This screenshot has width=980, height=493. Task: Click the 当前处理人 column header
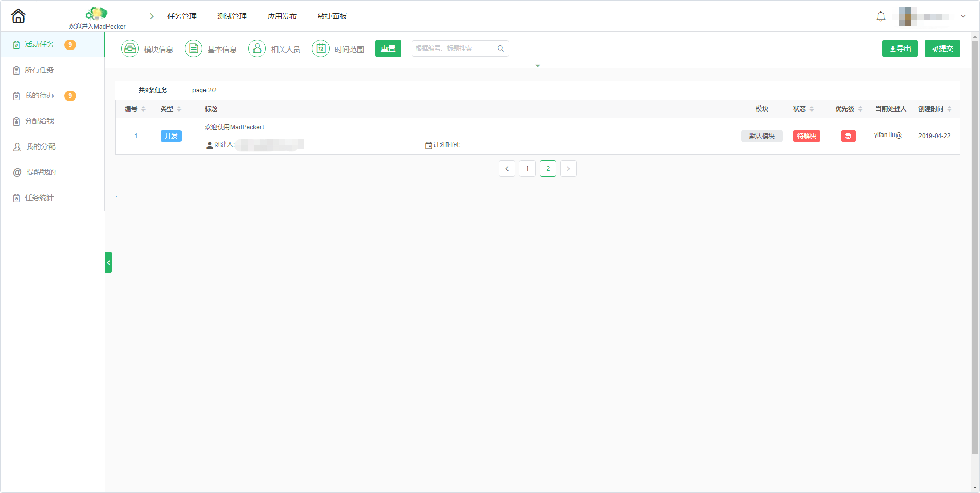pos(891,109)
